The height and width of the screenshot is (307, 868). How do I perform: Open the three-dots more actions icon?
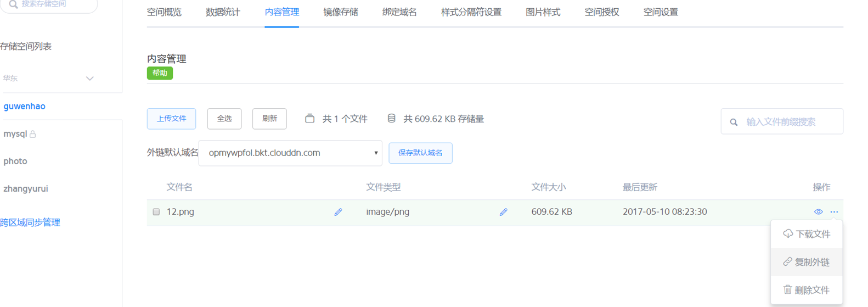pyautogui.click(x=834, y=212)
